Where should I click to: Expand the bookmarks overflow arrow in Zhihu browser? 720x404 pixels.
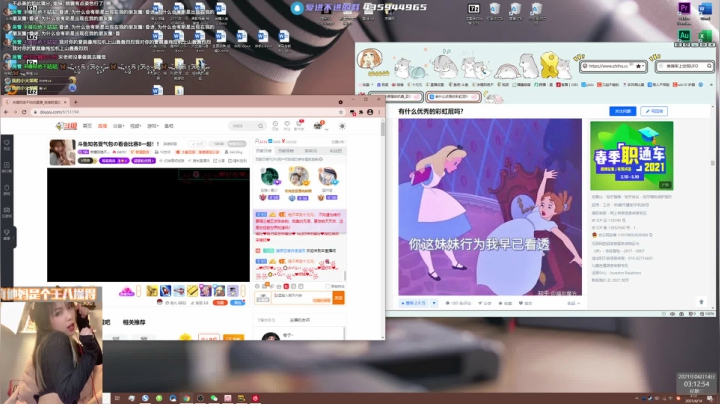(x=711, y=84)
